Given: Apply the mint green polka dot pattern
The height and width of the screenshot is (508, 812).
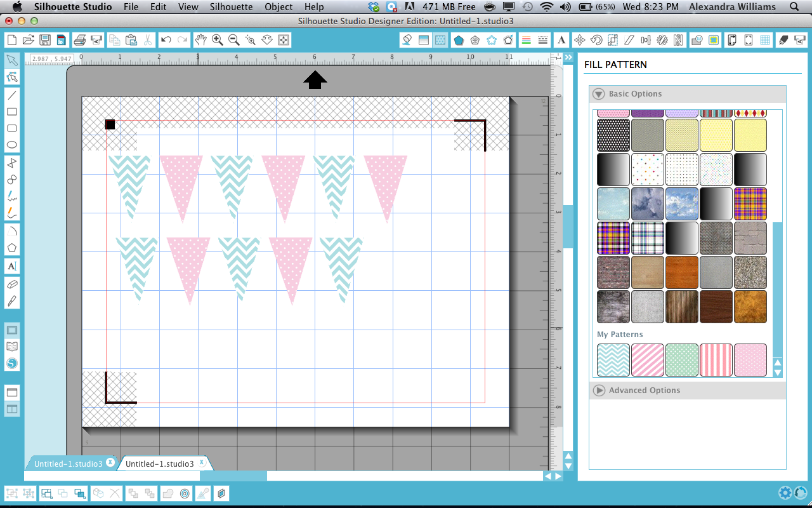Looking at the screenshot, I should pyautogui.click(x=682, y=360).
